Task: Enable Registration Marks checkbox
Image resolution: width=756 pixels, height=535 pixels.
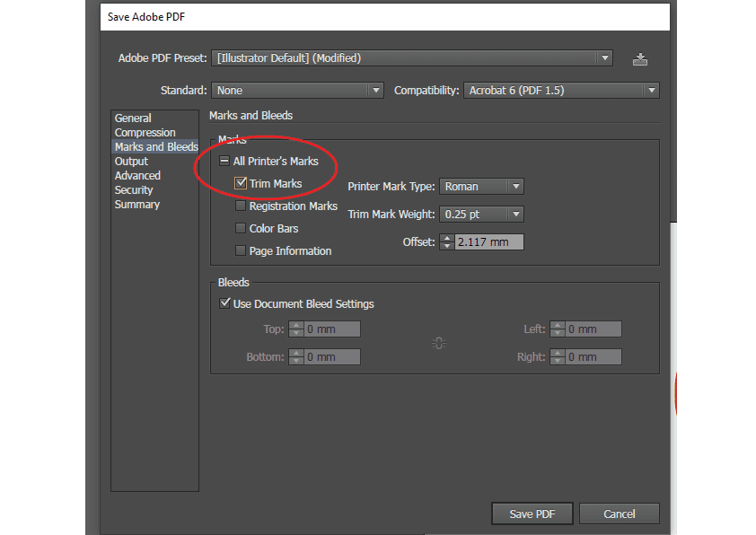Action: pyautogui.click(x=240, y=206)
